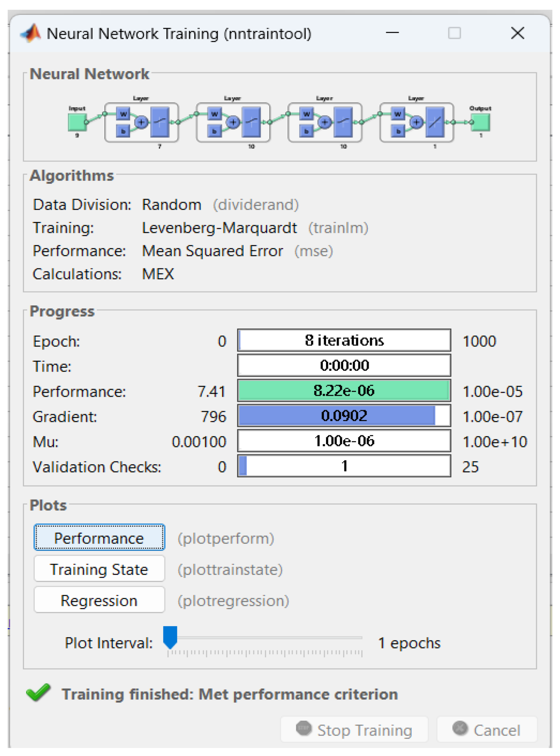
Task: Click the green Input block in network diagram
Action: [x=77, y=122]
